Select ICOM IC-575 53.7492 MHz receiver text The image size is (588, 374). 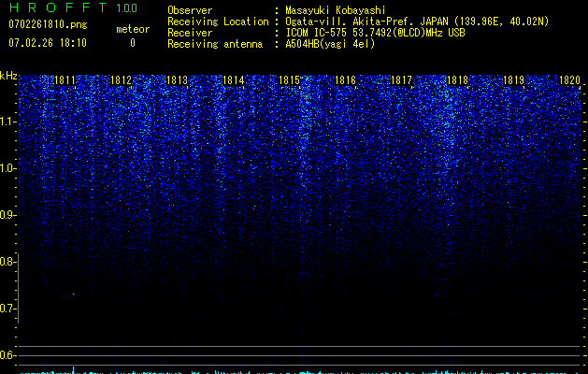click(376, 33)
